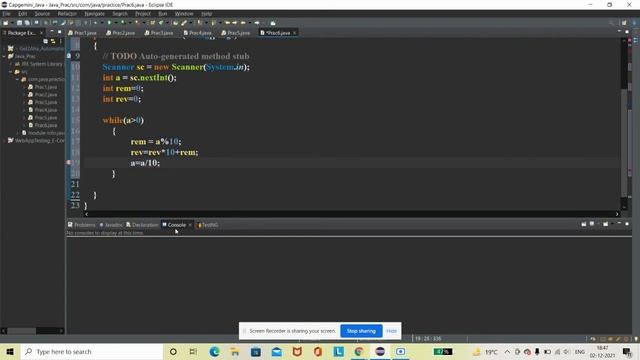Switch to the Prac2.java editor tab
This screenshot has height=360, width=640.
click(121, 33)
